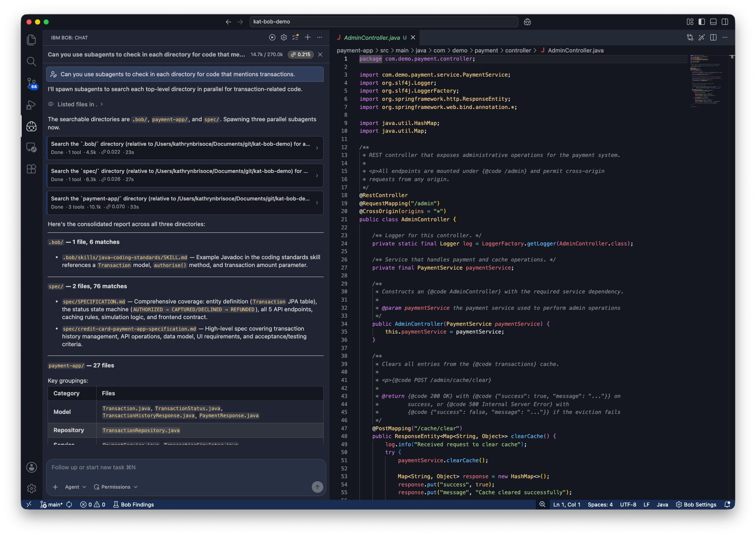Image resolution: width=756 pixels, height=537 pixels.
Task: Expand the payment-app/ directory subagent card
Action: (x=185, y=203)
